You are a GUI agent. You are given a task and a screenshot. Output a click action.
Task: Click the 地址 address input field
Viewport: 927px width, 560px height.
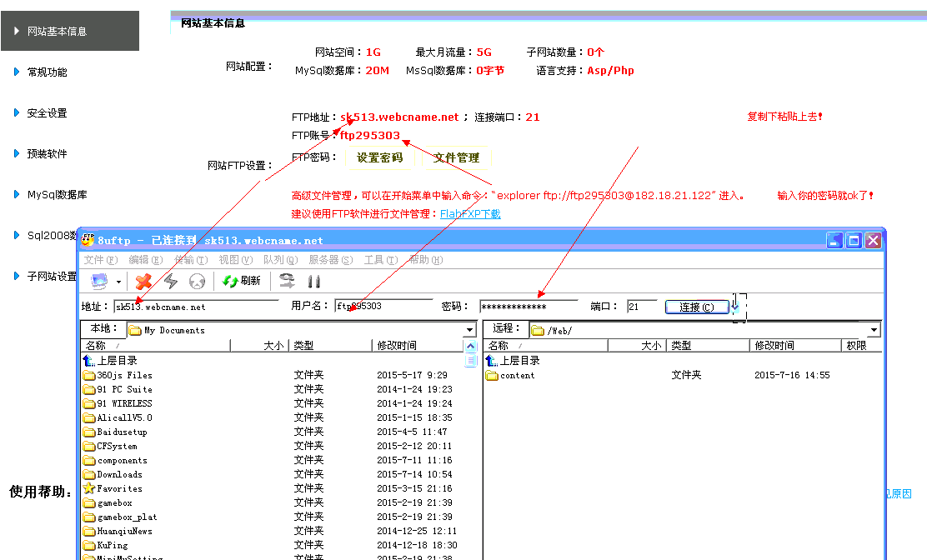196,306
